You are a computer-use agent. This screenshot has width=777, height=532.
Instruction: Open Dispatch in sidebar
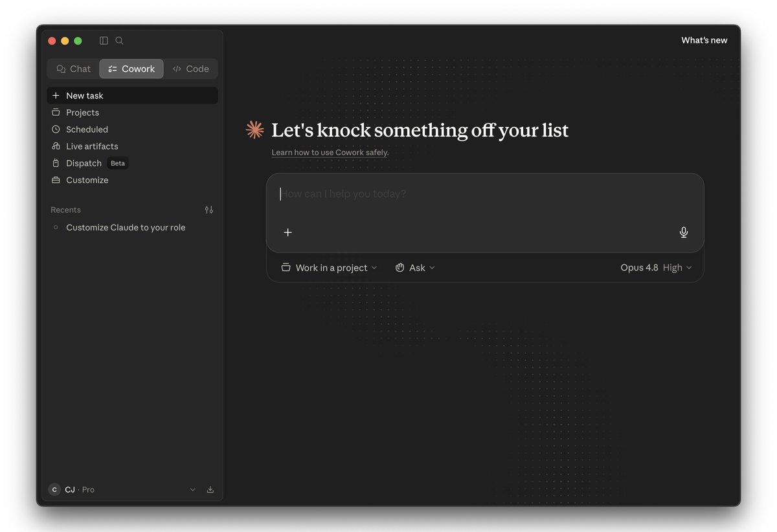click(x=132, y=163)
